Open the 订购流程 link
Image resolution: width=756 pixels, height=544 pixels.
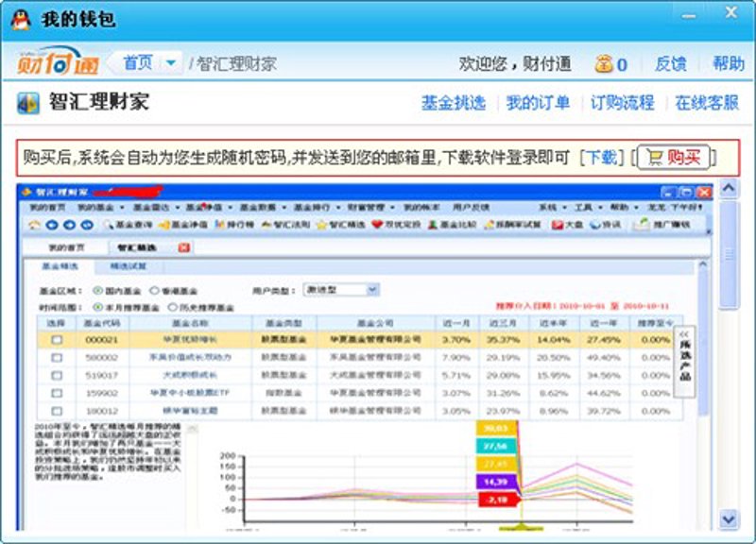click(x=623, y=103)
